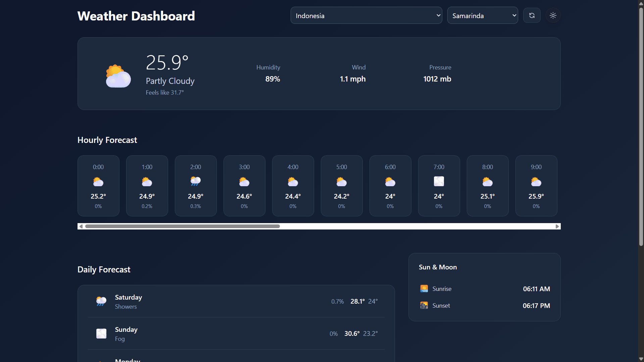Click the 8:00 hourly weather icon
Screen dimensions: 644x362
click(488, 182)
